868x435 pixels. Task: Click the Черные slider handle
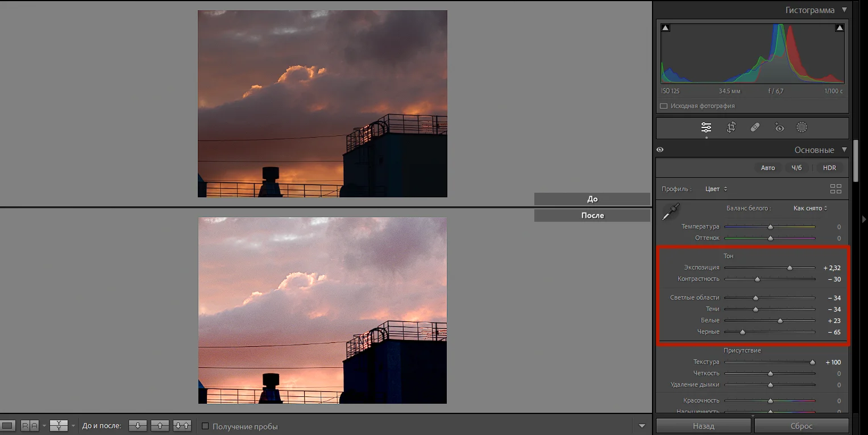(742, 332)
